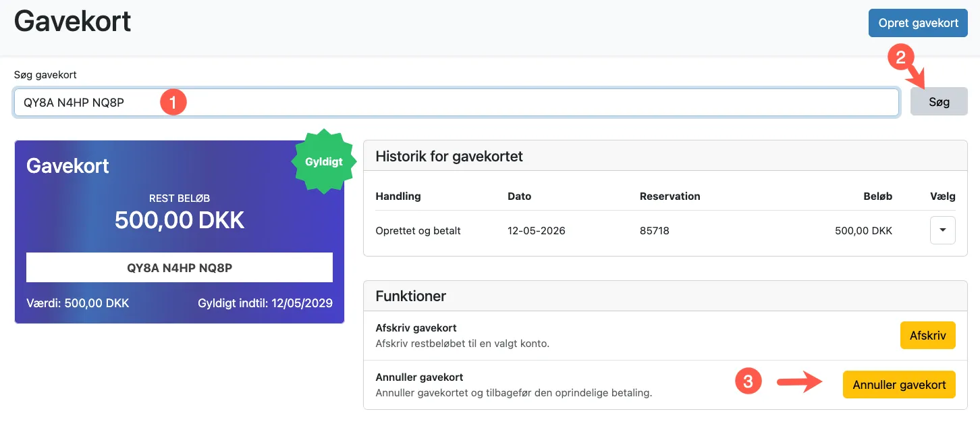Click the Historik for gavekortet panel header
The height and width of the screenshot is (422, 980).
(x=665, y=157)
